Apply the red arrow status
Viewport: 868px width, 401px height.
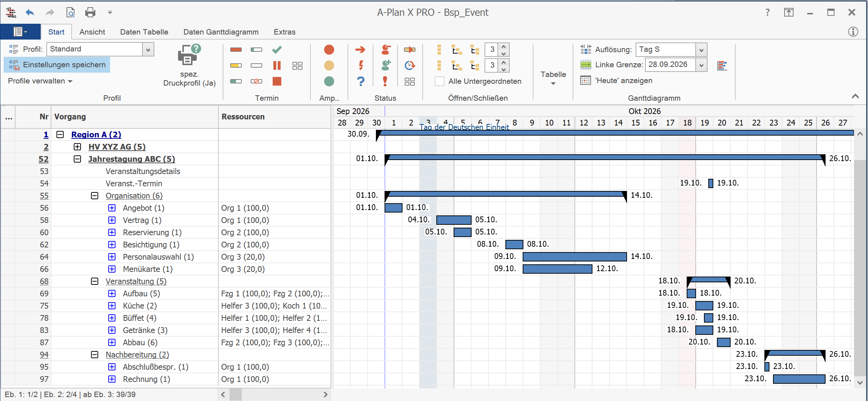[x=360, y=50]
